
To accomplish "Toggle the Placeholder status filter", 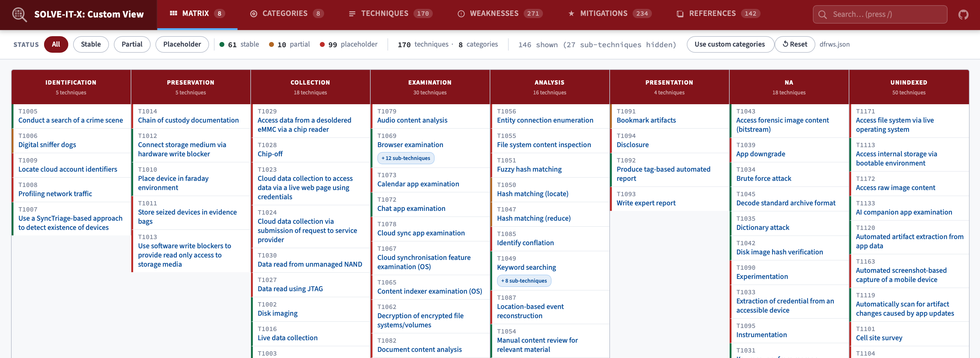I will [x=182, y=44].
